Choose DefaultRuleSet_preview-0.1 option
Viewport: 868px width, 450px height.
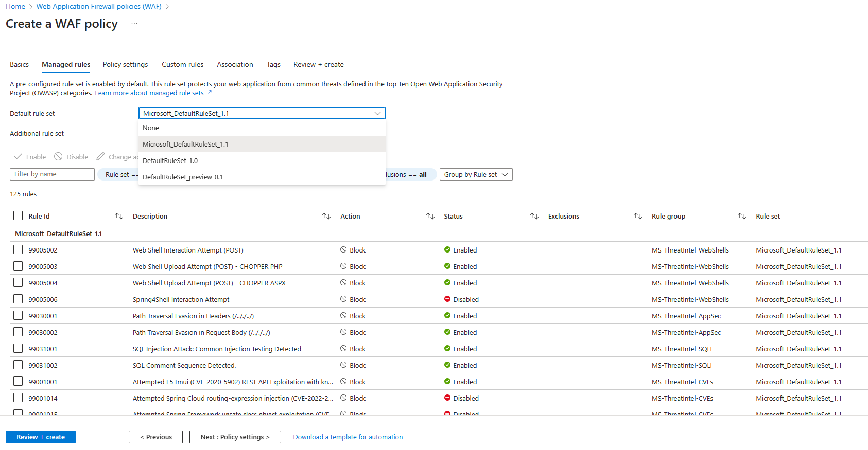click(262, 177)
